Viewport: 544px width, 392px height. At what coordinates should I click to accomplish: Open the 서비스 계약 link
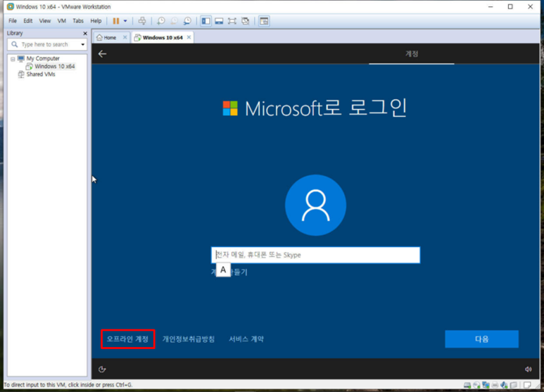(x=246, y=339)
